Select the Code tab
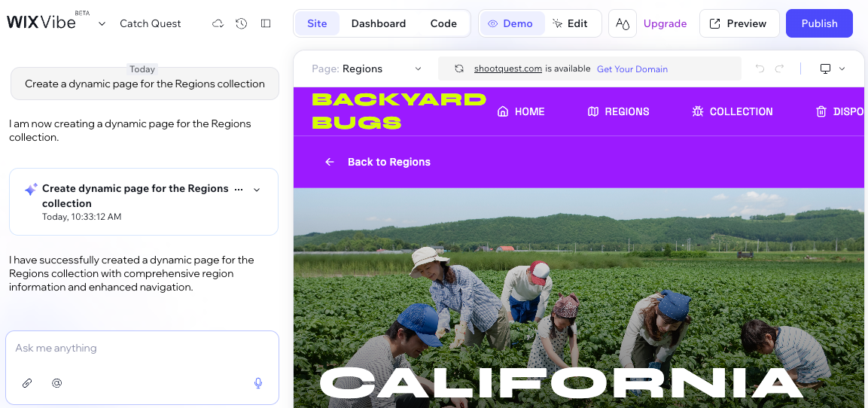This screenshot has height=408, width=868. (443, 23)
